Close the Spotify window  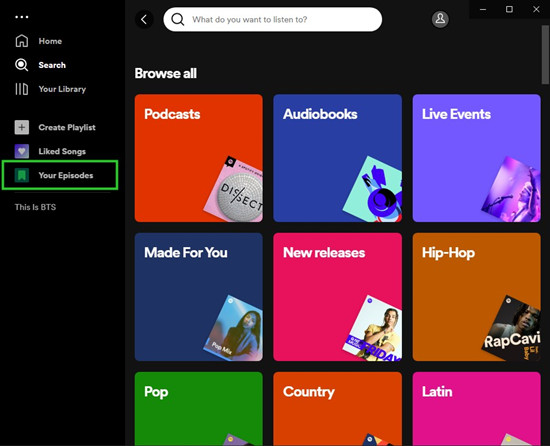click(536, 9)
